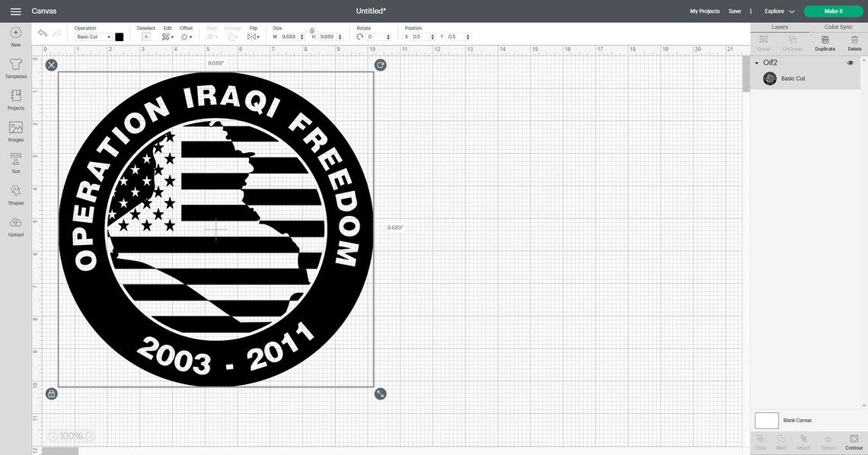Open the Offset dropdown menu

(187, 35)
